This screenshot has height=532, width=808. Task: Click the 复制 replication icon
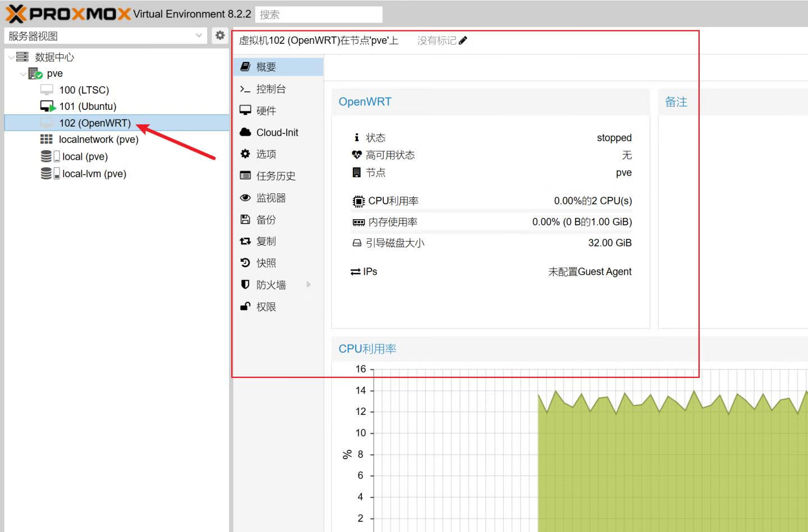pyautogui.click(x=245, y=241)
